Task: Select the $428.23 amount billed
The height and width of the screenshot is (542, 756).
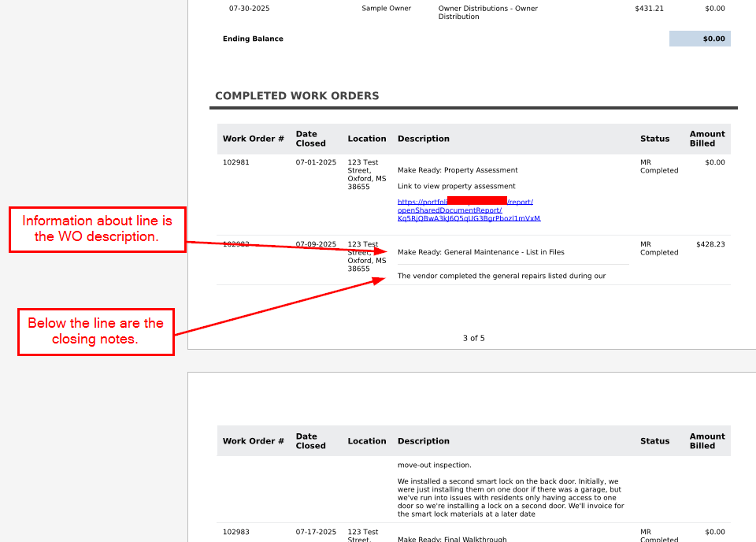Action: click(x=710, y=244)
